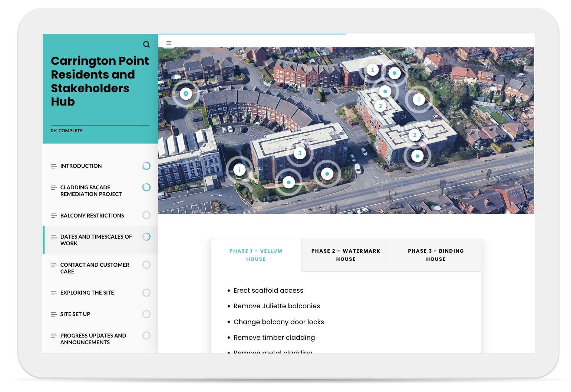
Task: Open the upper number 2 hotspot marker
Action: pos(380,106)
